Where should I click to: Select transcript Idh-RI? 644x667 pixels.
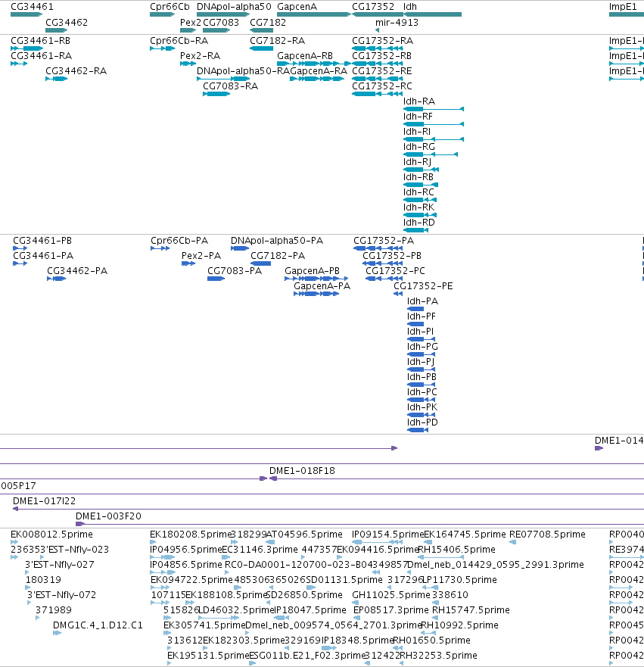(434, 139)
